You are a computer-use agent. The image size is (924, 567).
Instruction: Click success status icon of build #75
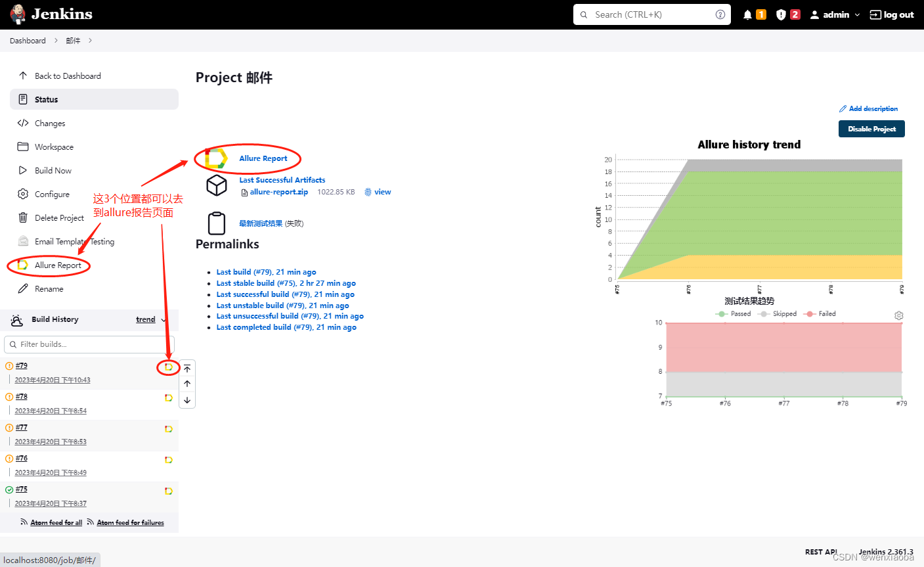point(9,489)
